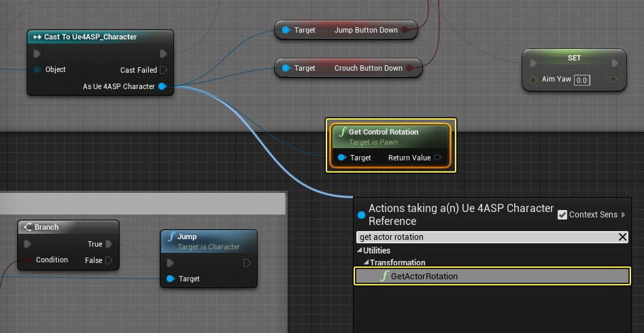This screenshot has height=333, width=644.
Task: Click the Object input pin on the Cast node
Action: tap(37, 70)
